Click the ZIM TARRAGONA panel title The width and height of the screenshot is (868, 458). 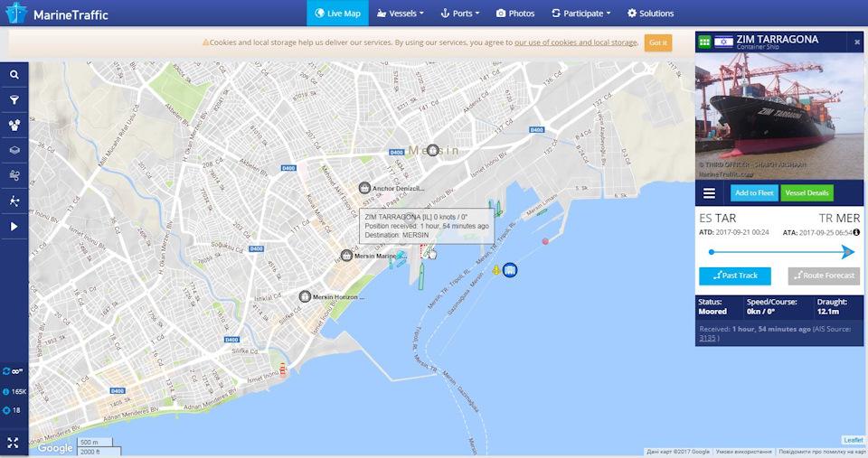click(778, 39)
